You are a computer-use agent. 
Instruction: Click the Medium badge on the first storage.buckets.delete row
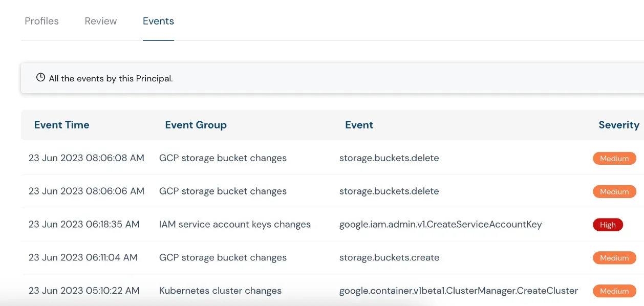pos(614,158)
